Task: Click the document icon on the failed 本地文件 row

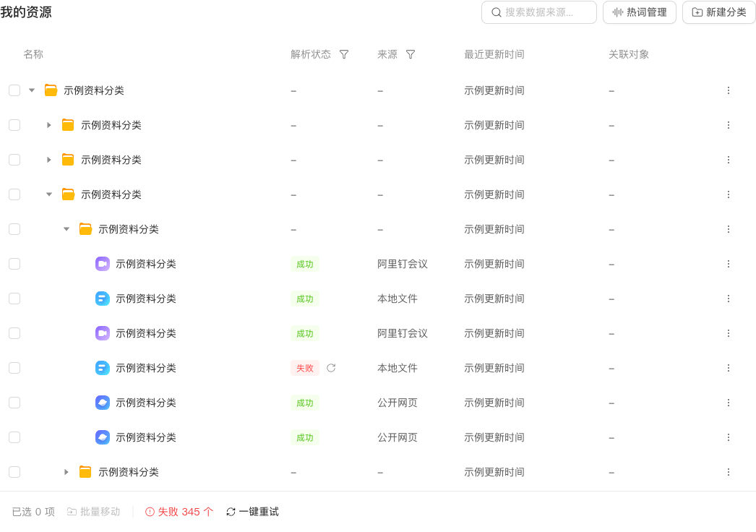Action: (x=102, y=368)
